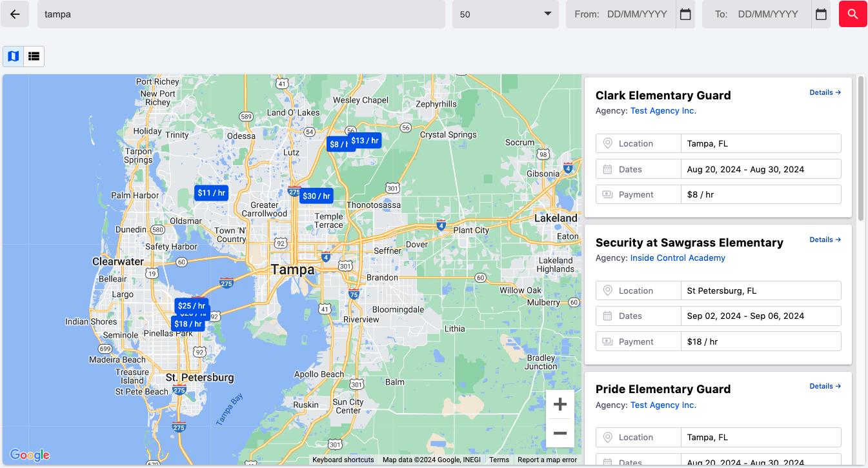Click the Sep 02, 2024 - Sep 06, 2024 dates
The image size is (868, 468).
[x=745, y=316]
